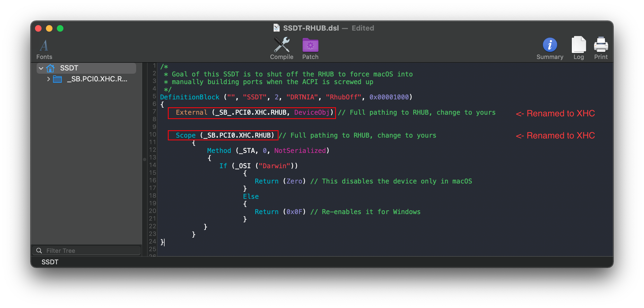Image resolution: width=644 pixels, height=308 pixels.
Task: Open the Patch folder icon
Action: pyautogui.click(x=310, y=45)
